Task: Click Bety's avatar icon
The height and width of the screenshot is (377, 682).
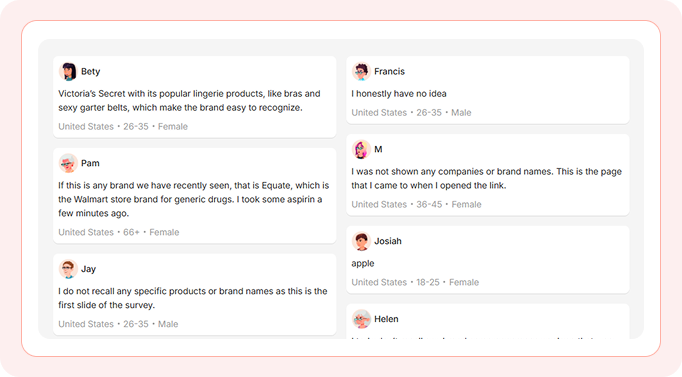Action: pos(68,71)
